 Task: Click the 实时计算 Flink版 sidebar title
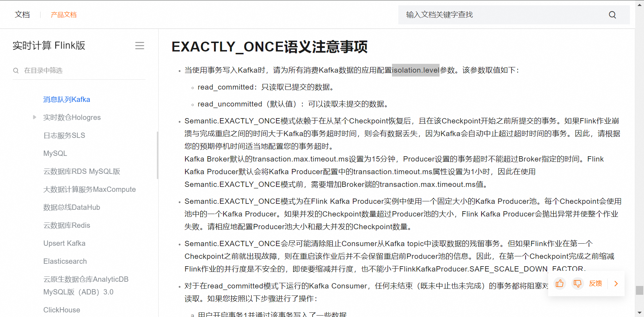pos(49,45)
